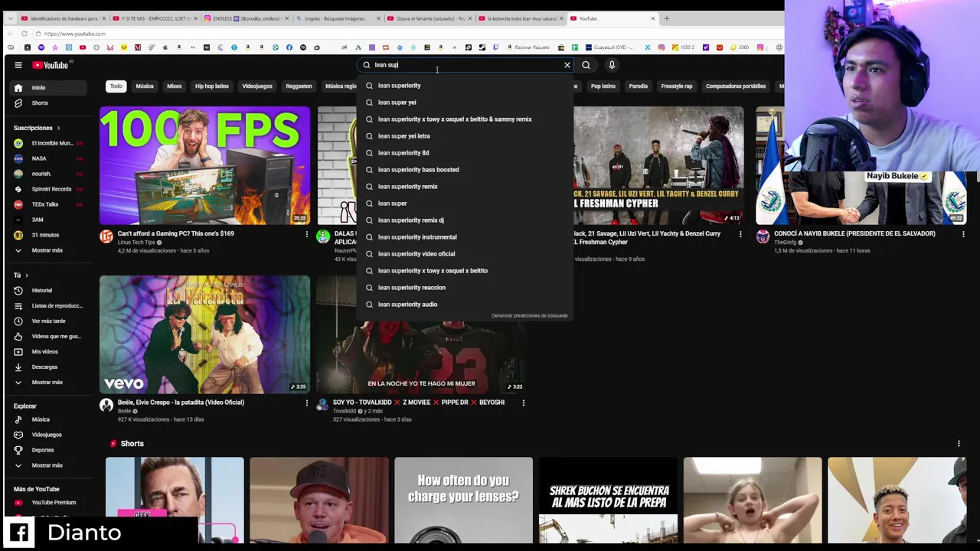980x551 pixels.
Task: Open 'Can't afford a Gaming PC?' title
Action: (x=176, y=233)
